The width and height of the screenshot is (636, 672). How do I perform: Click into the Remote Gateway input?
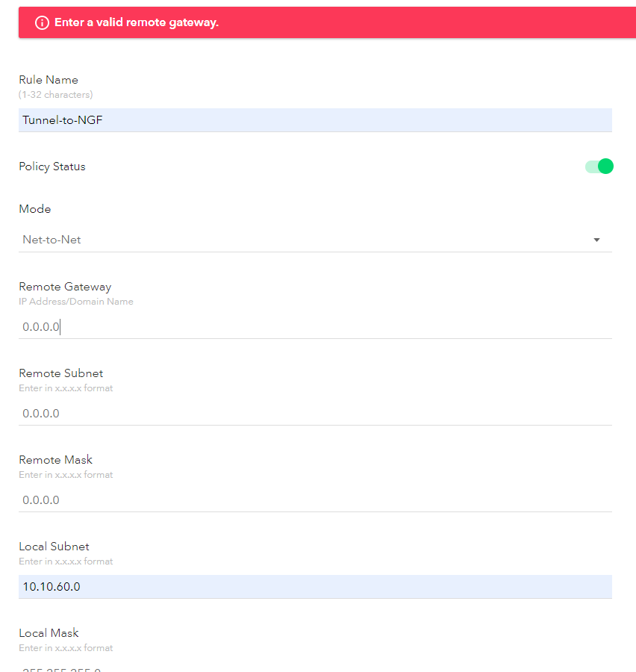pyautogui.click(x=315, y=327)
